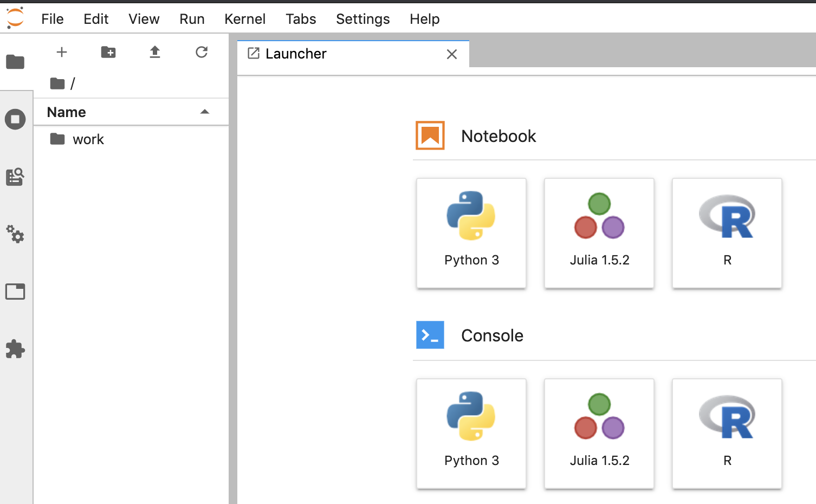Start an R console
This screenshot has width=816, height=504.
727,434
